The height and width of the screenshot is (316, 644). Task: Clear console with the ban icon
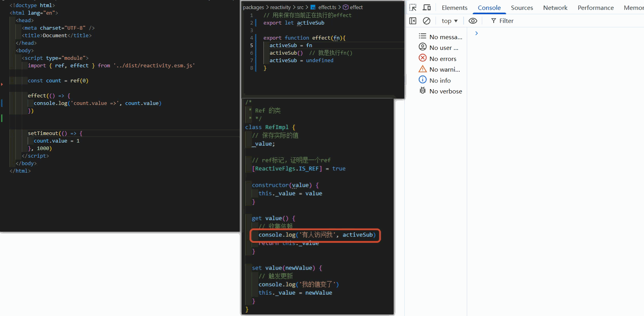[x=426, y=21]
